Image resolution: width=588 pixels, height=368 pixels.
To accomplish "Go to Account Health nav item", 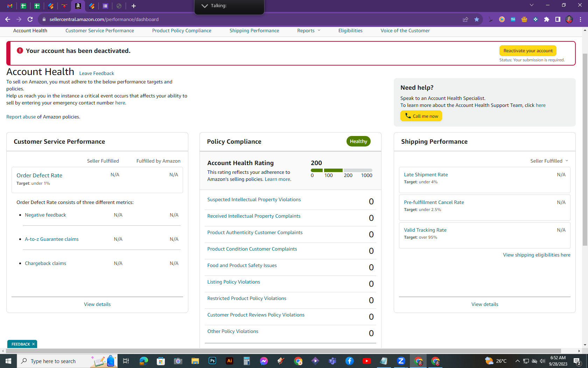I will [30, 30].
